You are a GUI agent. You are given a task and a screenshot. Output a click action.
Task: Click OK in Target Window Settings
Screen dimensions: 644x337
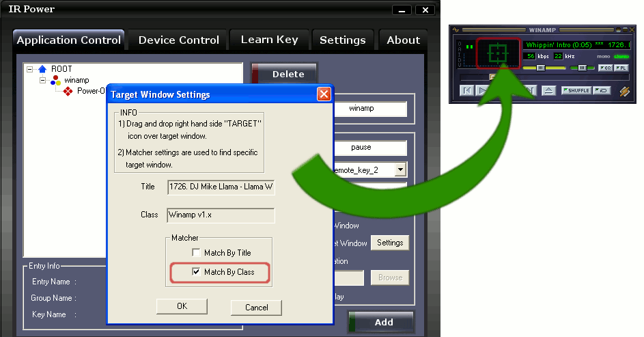pos(182,307)
